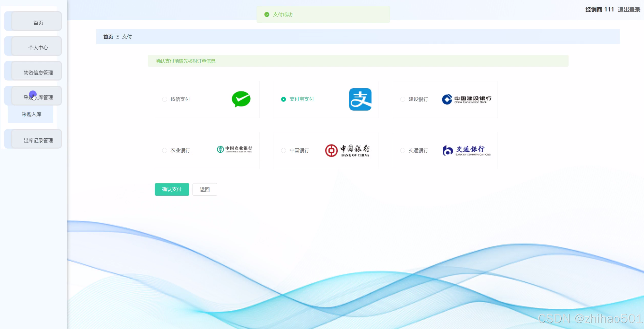Click the Agricultural Bank of China logo
Viewport: 644px width, 329px height.
[234, 149]
